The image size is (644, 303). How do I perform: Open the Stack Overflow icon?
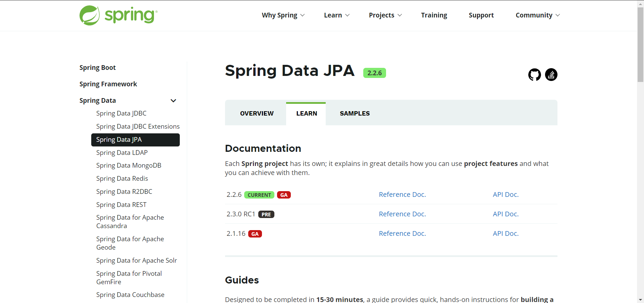pos(551,75)
